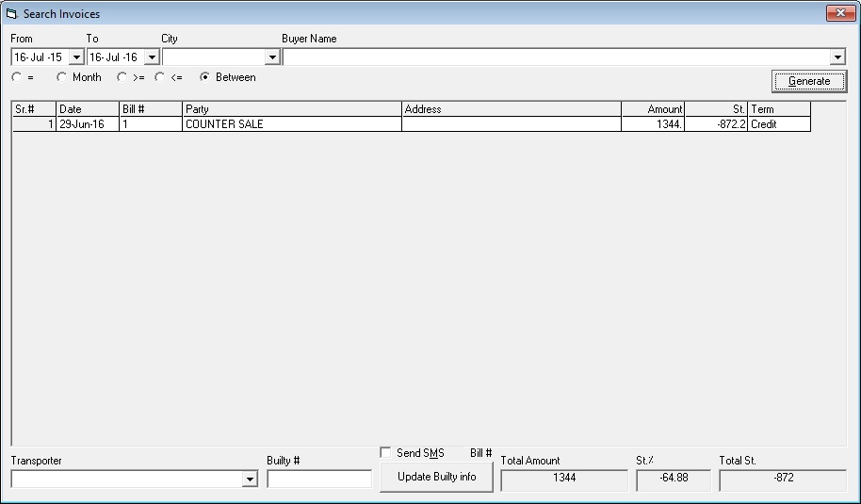Select the equals date filter radio
861x504 pixels.
pos(17,77)
